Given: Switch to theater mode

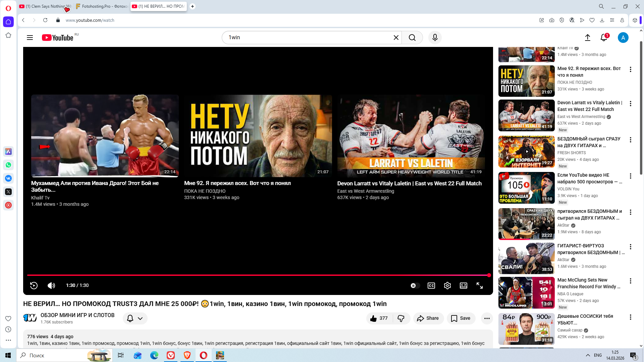Looking at the screenshot, I should [x=463, y=286].
